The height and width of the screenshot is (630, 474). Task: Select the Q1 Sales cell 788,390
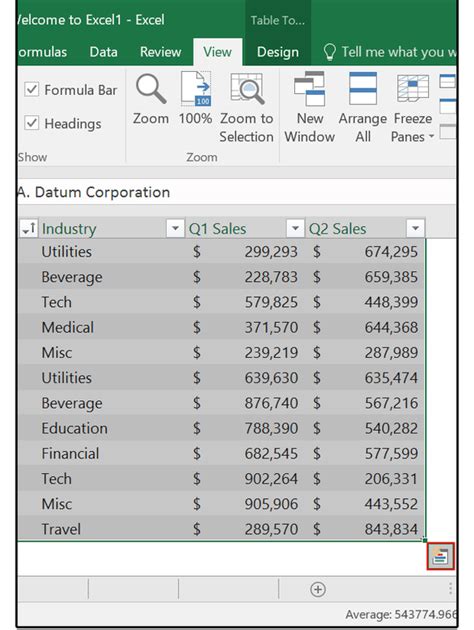click(x=245, y=428)
